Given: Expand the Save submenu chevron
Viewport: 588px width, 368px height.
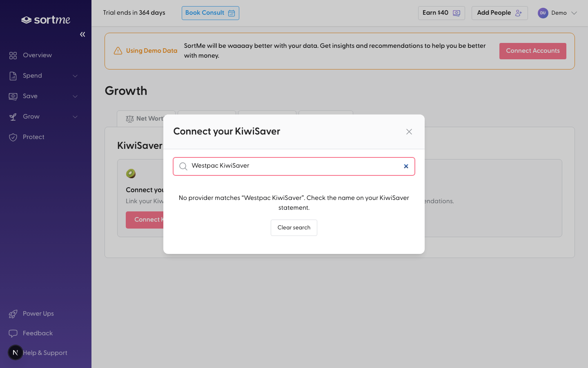Looking at the screenshot, I should click(75, 96).
